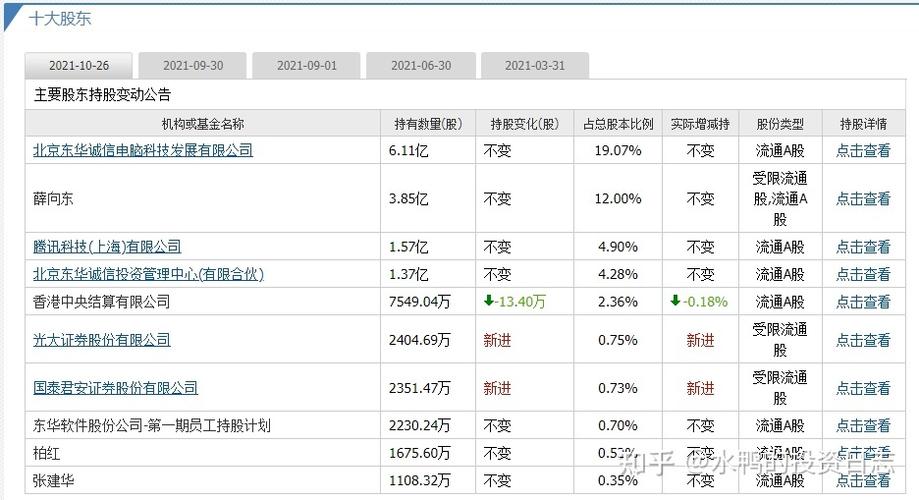The image size is (919, 500).
Task: Click the 机构或基金名称 column header
Action: (203, 124)
